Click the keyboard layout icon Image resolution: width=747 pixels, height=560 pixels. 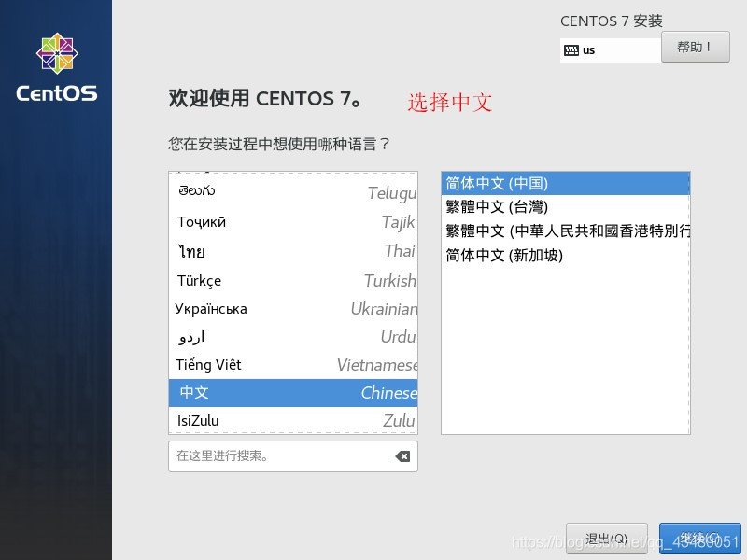tap(571, 50)
